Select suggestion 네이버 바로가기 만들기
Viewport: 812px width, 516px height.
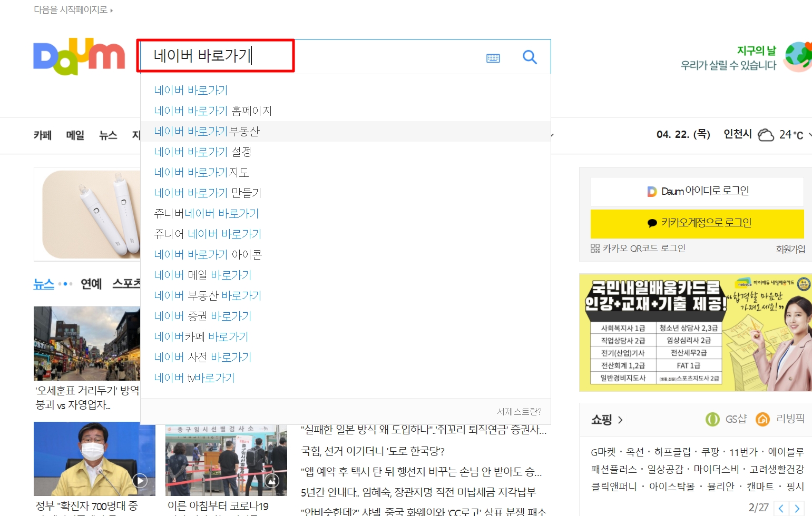(x=346, y=193)
